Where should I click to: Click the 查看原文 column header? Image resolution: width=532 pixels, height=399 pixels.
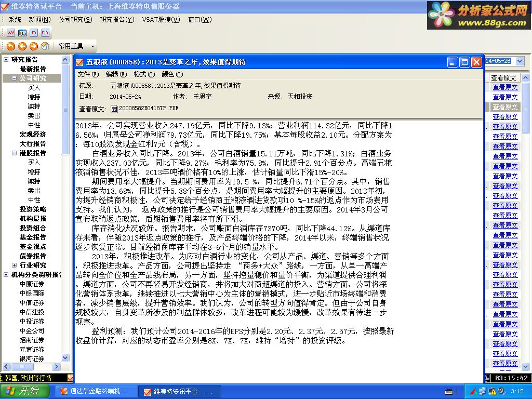(503, 78)
